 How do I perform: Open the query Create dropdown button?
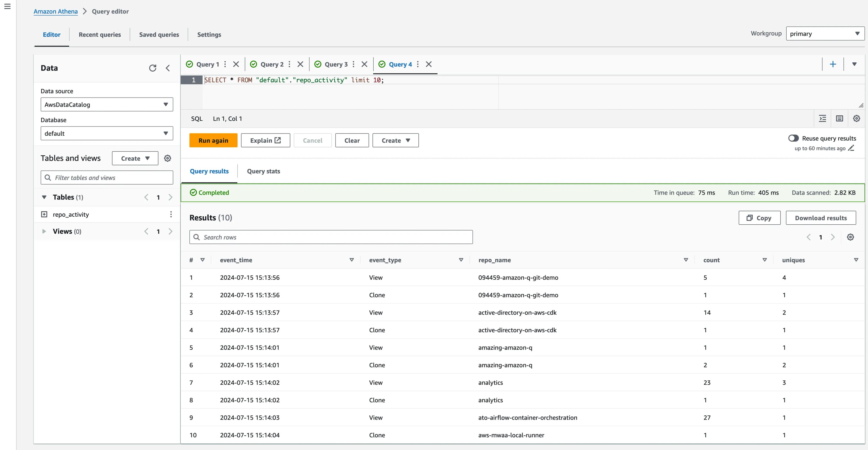point(396,141)
